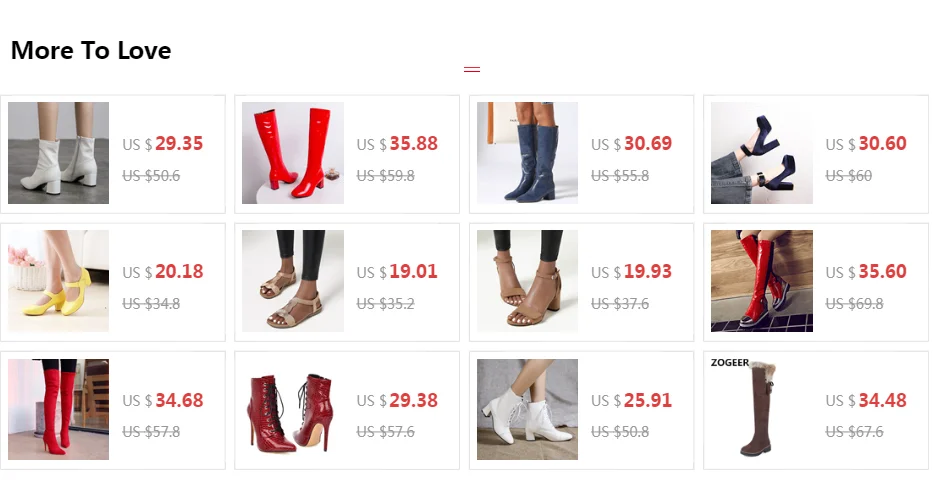Select the red patent knee-high boots image
Viewport: 943px width, 496px height.
pos(293,153)
